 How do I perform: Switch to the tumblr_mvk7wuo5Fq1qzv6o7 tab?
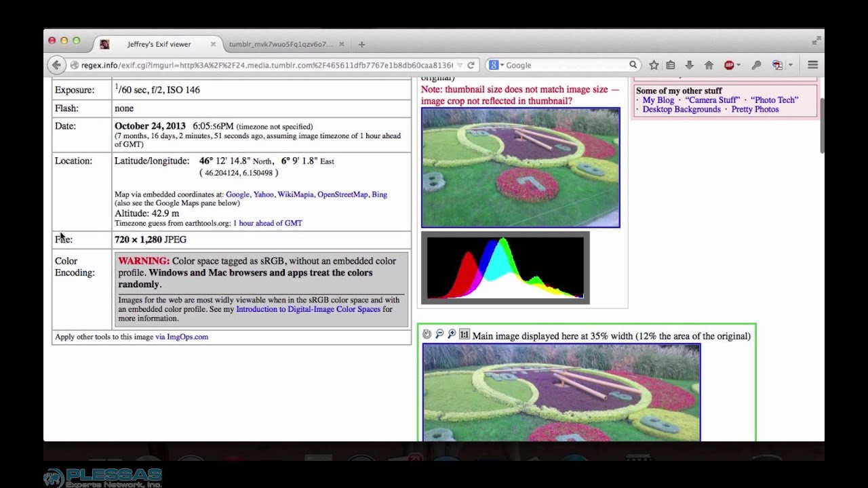point(281,44)
